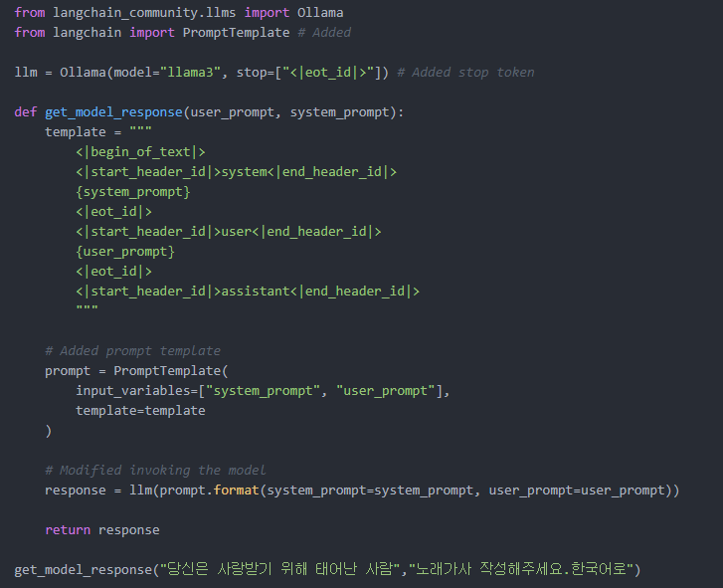Screen dimensions: 723x588
Task: Click the 'format' method call in response line
Action: point(236,490)
